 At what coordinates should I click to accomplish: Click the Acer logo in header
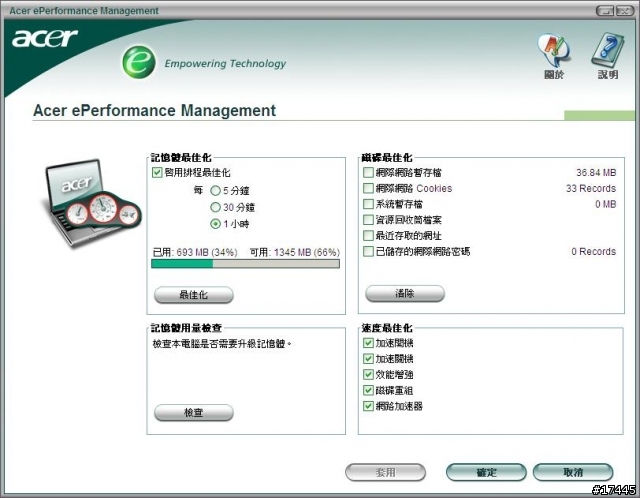click(45, 38)
